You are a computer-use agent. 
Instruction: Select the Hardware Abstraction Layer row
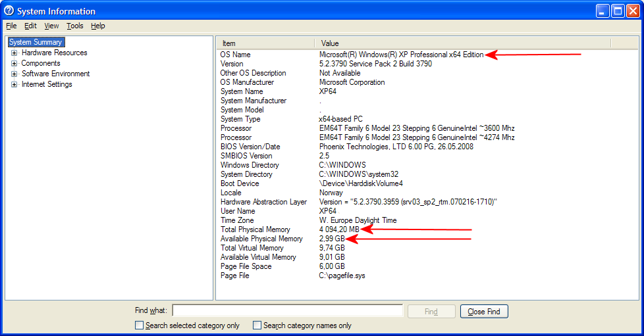coord(427,202)
